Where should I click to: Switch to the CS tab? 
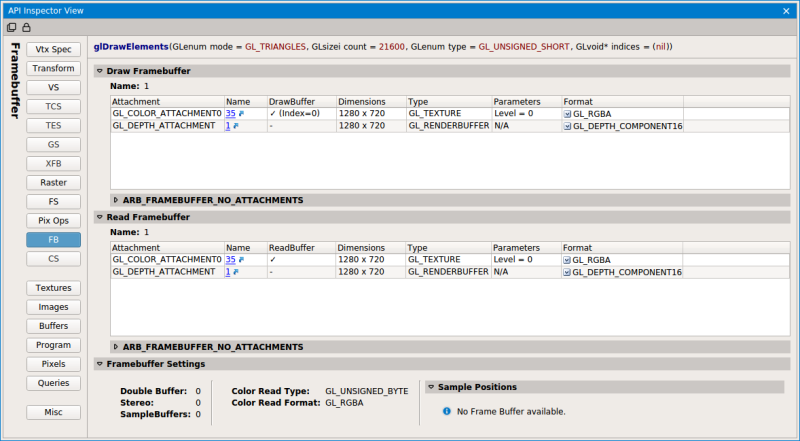tap(54, 259)
